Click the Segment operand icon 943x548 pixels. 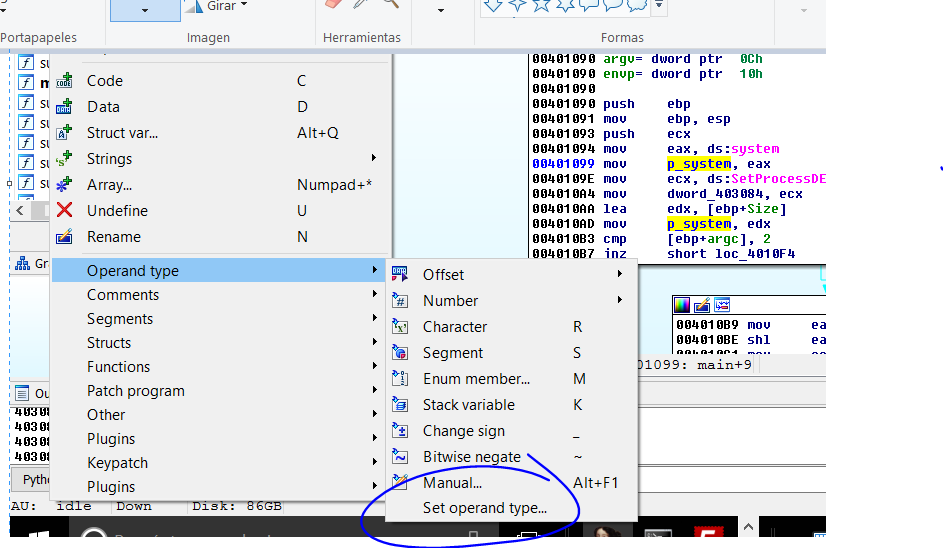tap(401, 353)
